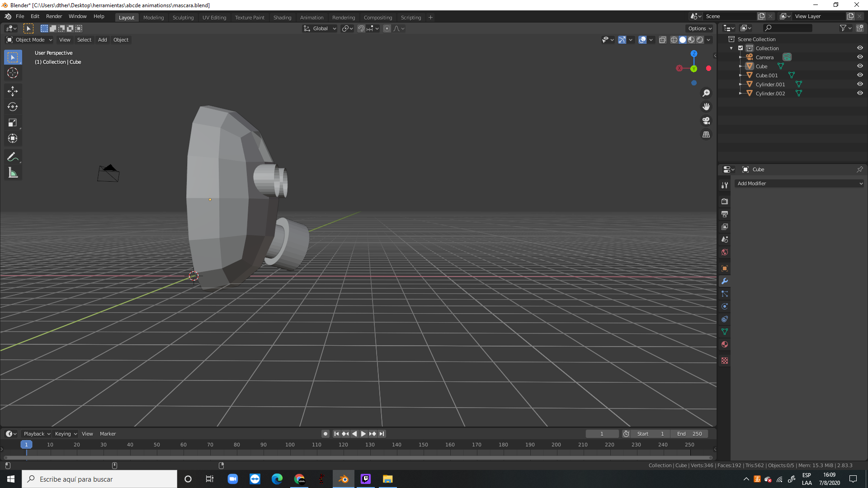The height and width of the screenshot is (488, 868).
Task: Hide Cylinder.001 using its eye icon
Action: [860, 84]
